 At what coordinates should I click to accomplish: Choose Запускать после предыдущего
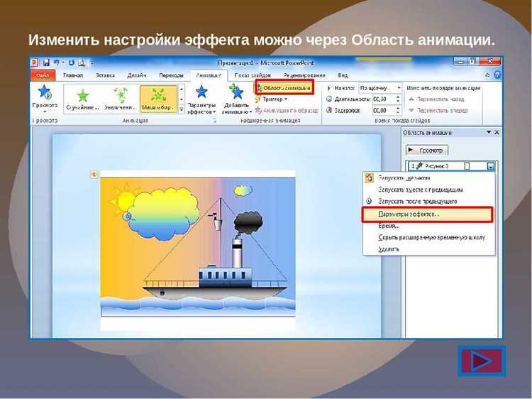[428, 202]
